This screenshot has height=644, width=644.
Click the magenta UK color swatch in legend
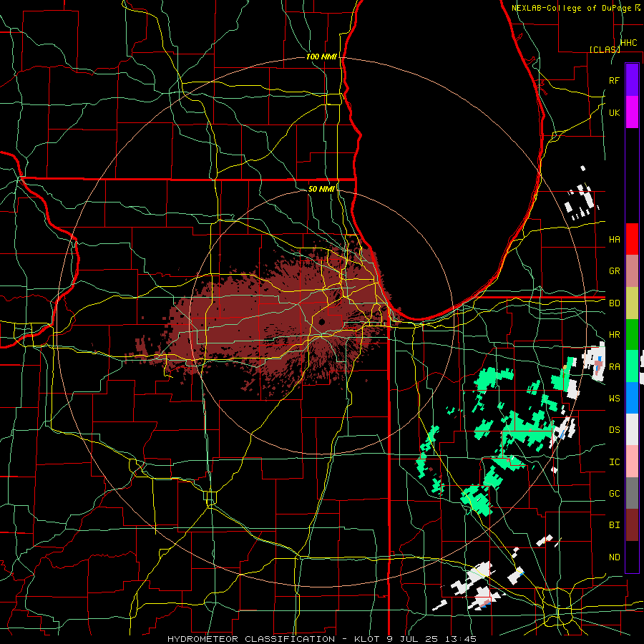click(632, 112)
